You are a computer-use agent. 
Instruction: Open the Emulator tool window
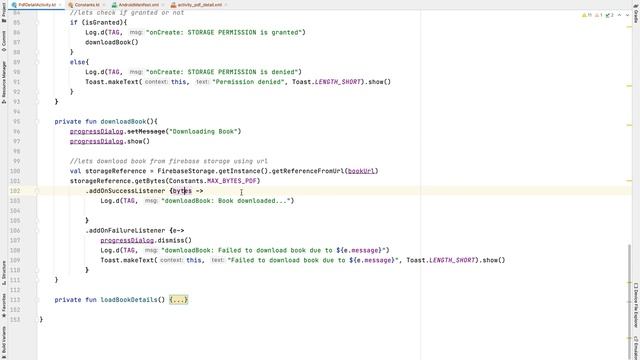tap(636, 348)
